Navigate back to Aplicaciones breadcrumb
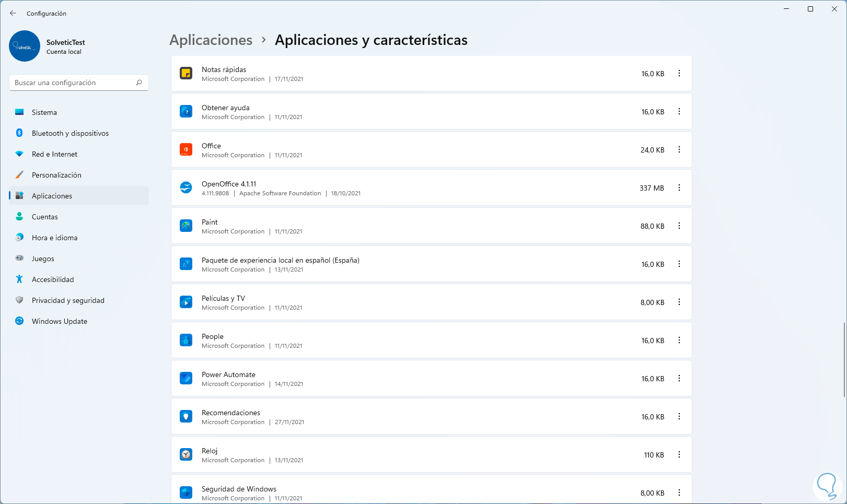 click(x=211, y=40)
